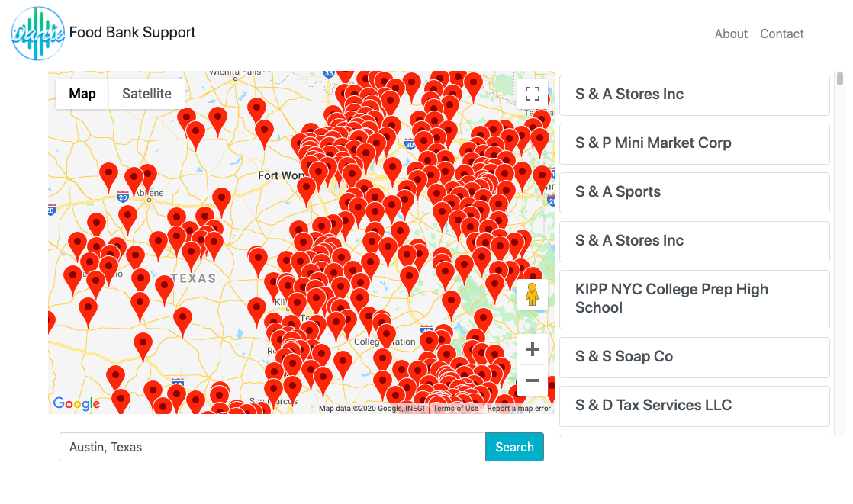Open the Google logo on the map
Viewport: 853px width, 504px height.
(77, 403)
